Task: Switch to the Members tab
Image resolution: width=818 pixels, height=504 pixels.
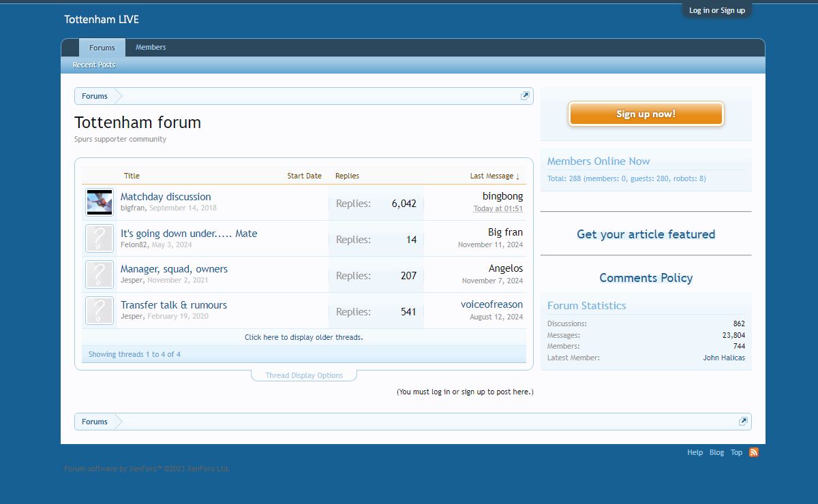Action: click(151, 47)
